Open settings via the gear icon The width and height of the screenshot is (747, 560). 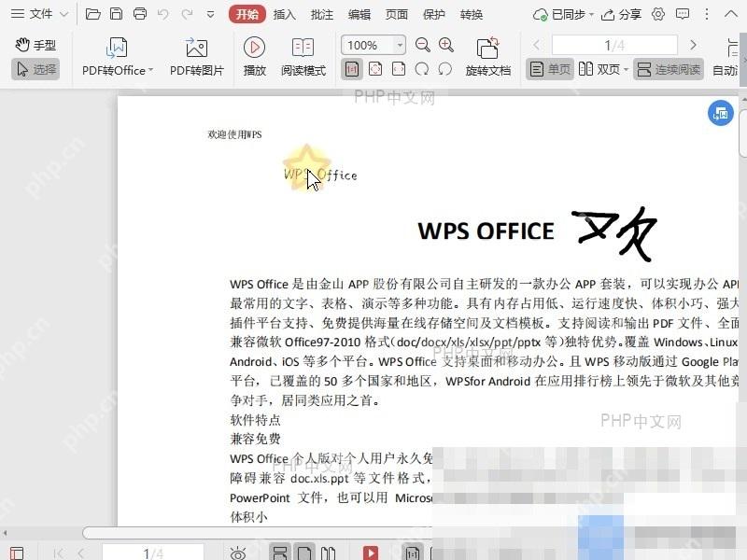coord(658,14)
